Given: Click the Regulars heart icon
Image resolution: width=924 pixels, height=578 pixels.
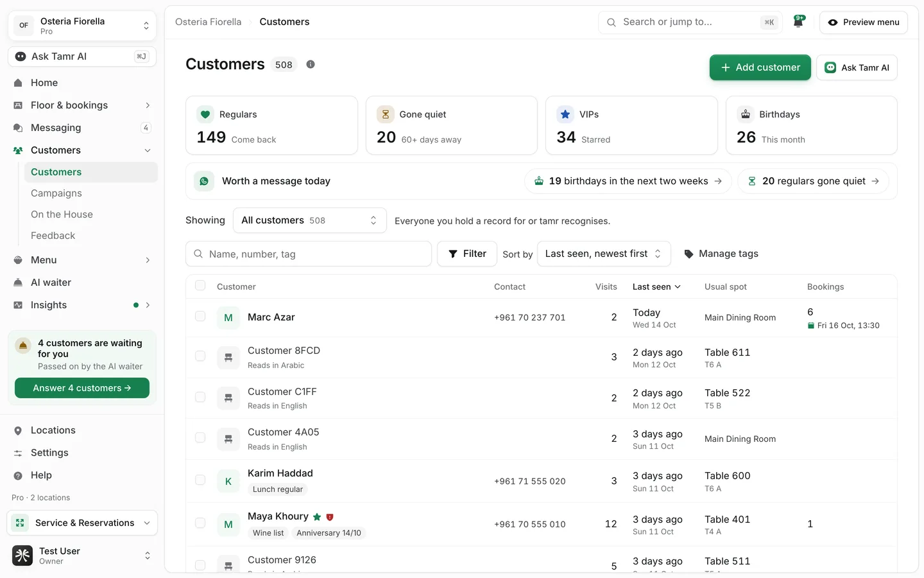Looking at the screenshot, I should pos(205,114).
